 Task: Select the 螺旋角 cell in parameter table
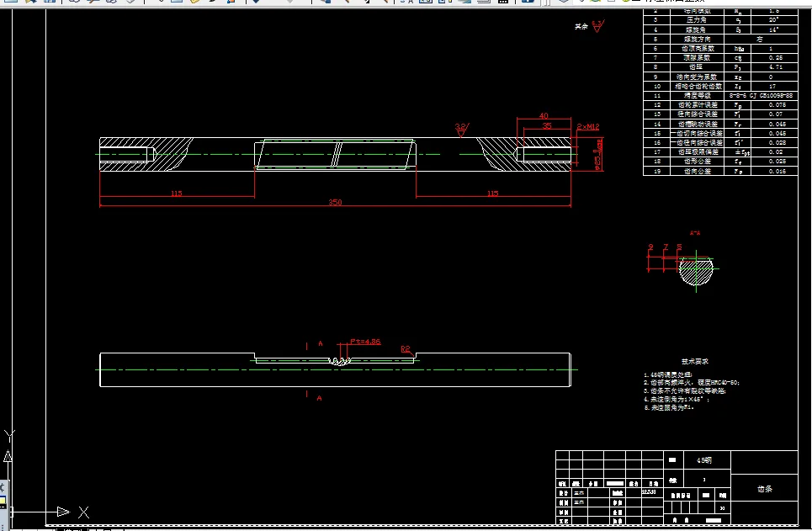coord(697,29)
